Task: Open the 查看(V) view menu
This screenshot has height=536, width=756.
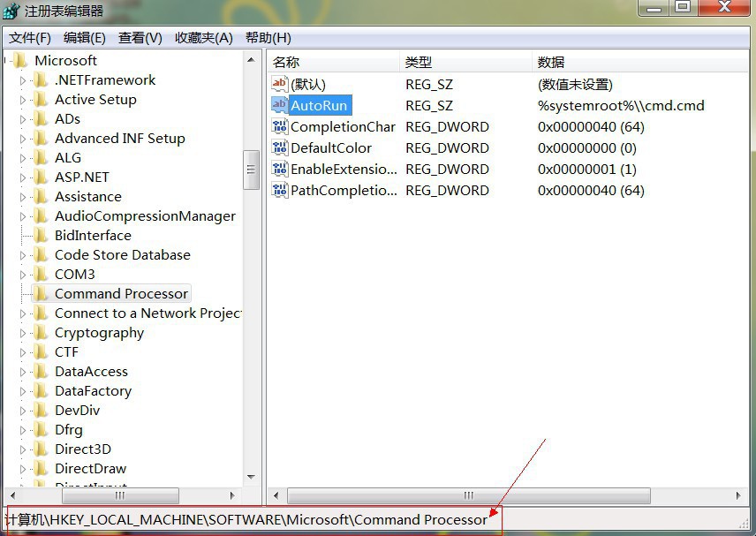Action: tap(140, 38)
